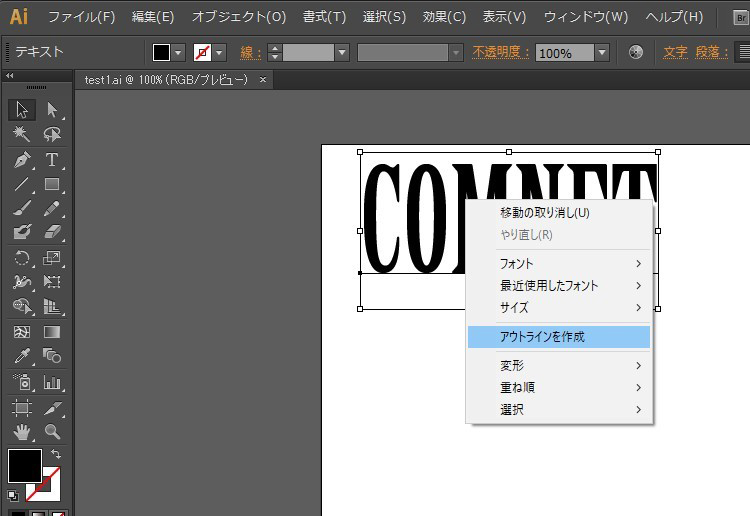The image size is (750, 516).
Task: Select the Warp tool
Action: tap(22, 282)
